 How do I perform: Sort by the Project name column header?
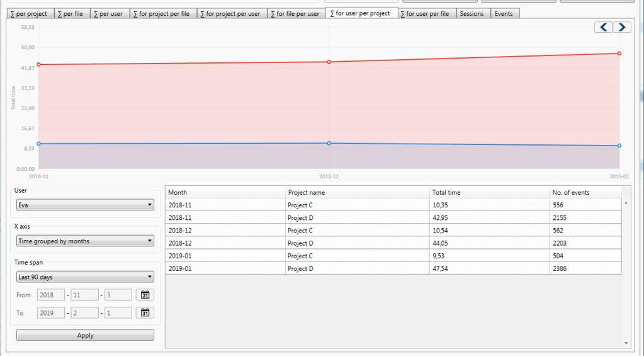358,192
